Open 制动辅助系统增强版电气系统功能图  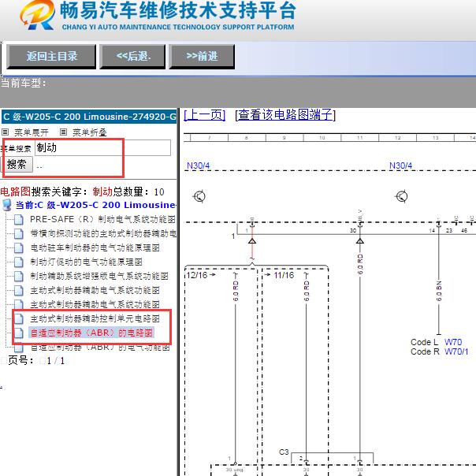coord(99,276)
